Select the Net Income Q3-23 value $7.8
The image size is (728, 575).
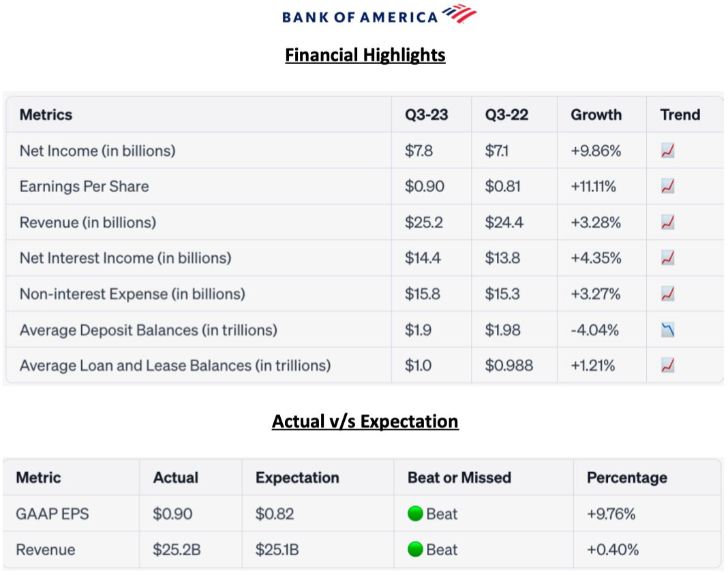[419, 151]
